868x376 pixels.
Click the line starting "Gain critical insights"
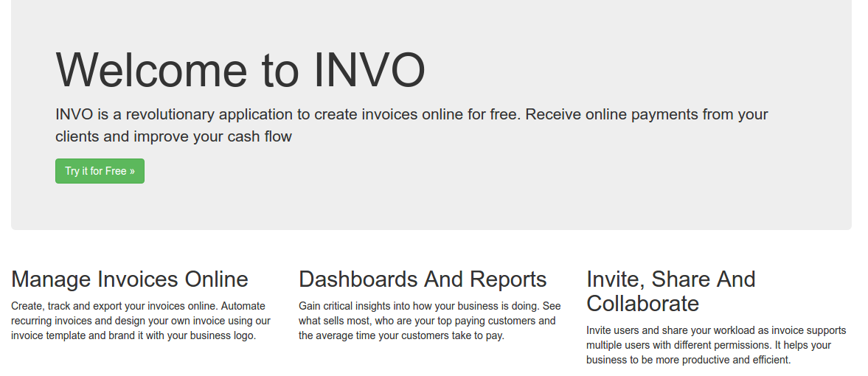[x=429, y=306]
